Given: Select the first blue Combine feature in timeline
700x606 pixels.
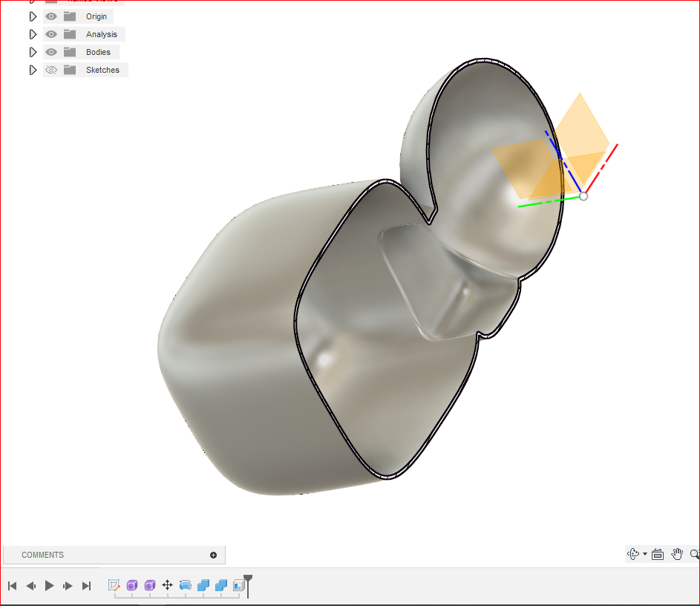Looking at the screenshot, I should 203,585.
